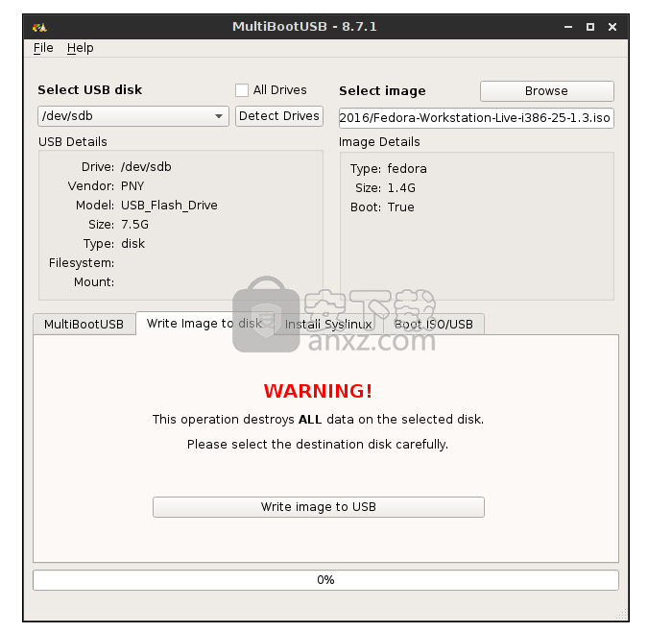
Task: Open the File menu
Action: (x=43, y=48)
